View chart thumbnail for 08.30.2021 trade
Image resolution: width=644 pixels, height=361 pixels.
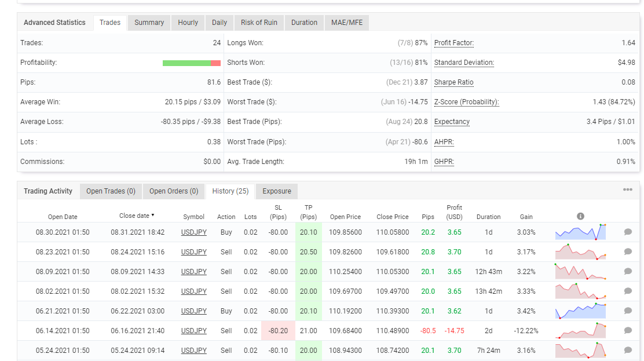click(580, 232)
